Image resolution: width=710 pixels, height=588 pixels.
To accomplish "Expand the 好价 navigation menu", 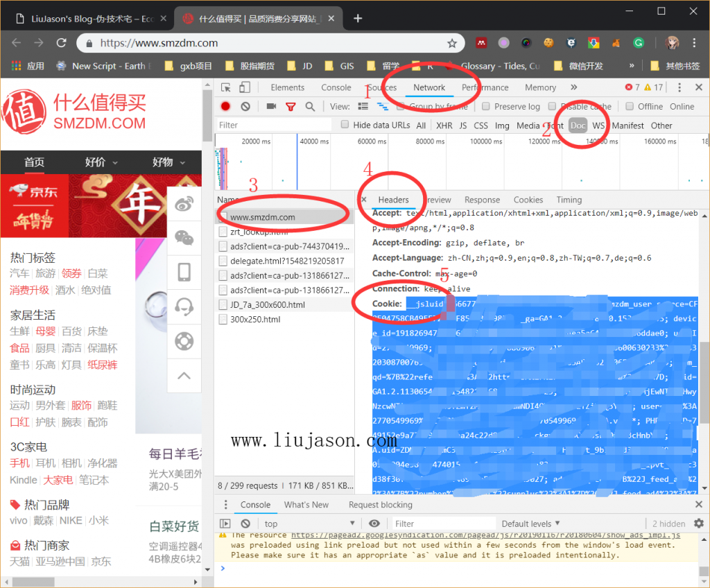I will [x=101, y=162].
